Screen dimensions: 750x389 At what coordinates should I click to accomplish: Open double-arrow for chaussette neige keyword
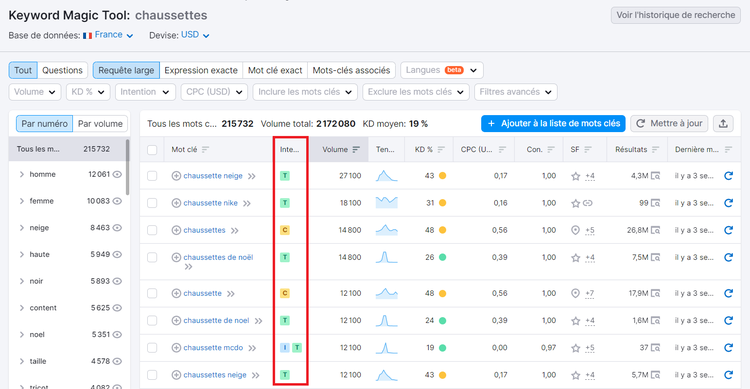(x=252, y=176)
